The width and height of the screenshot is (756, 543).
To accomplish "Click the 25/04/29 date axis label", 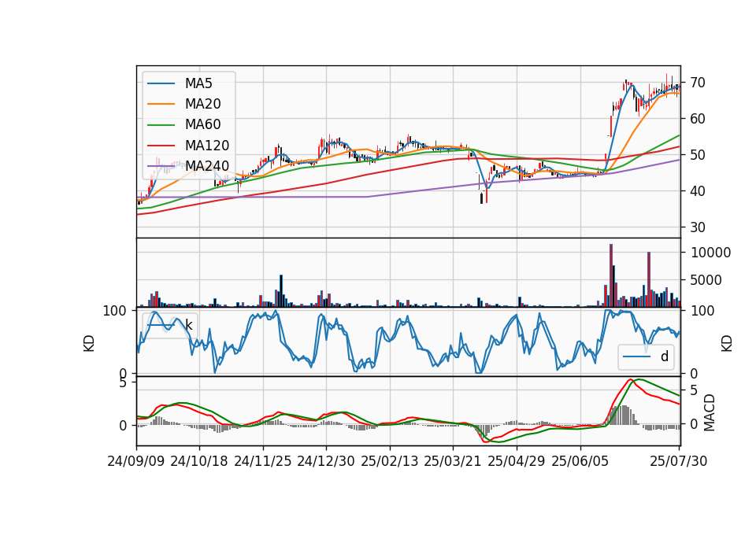I will (x=517, y=461).
